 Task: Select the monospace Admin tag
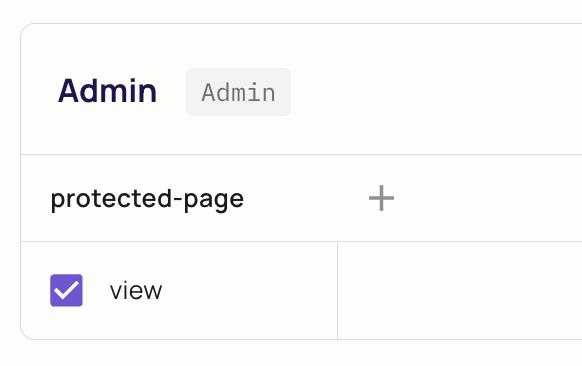[238, 92]
